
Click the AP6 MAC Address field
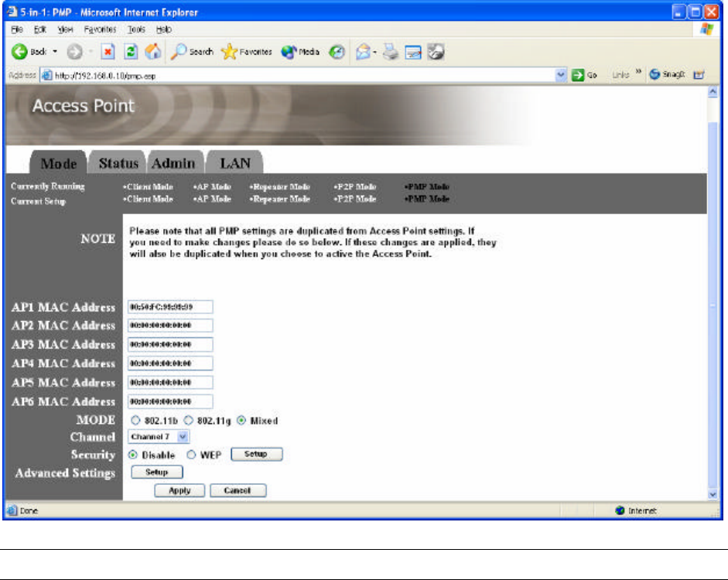point(170,401)
